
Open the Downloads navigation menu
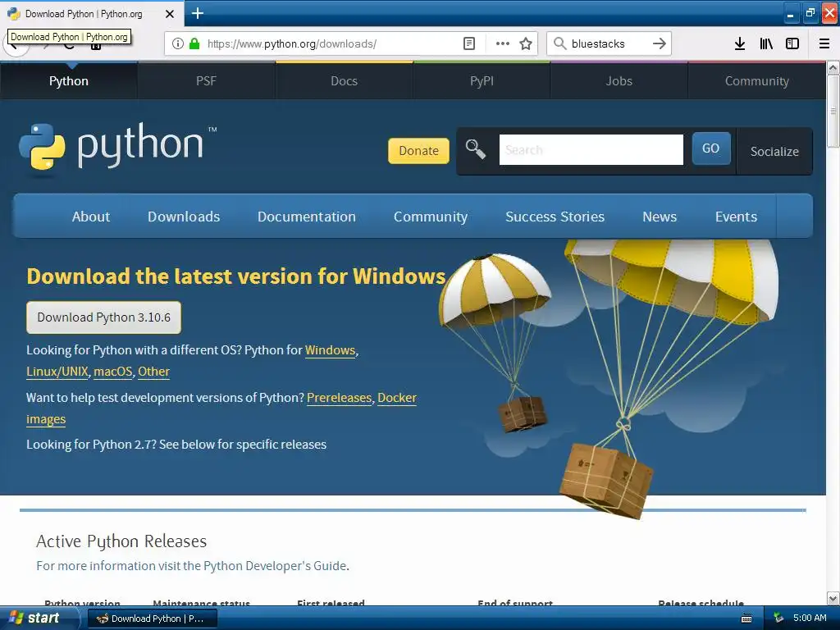point(184,217)
